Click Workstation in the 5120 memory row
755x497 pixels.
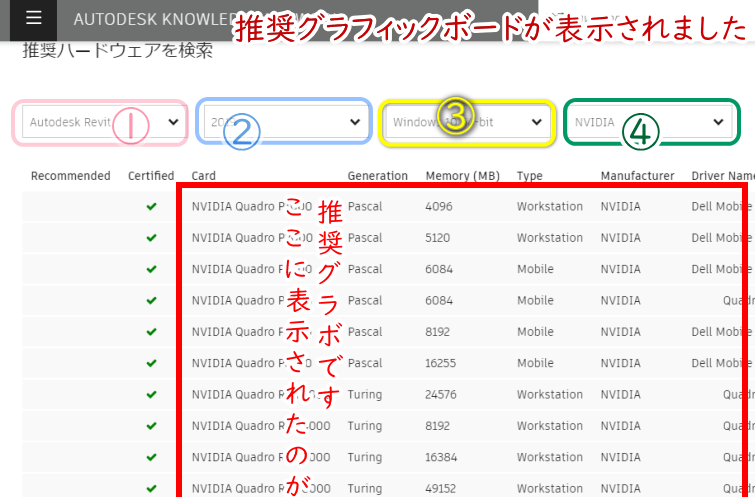550,238
